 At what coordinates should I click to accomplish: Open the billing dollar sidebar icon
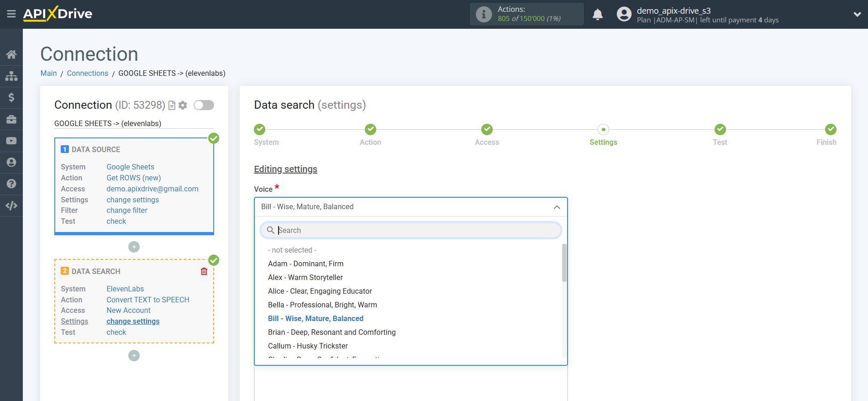[11, 97]
